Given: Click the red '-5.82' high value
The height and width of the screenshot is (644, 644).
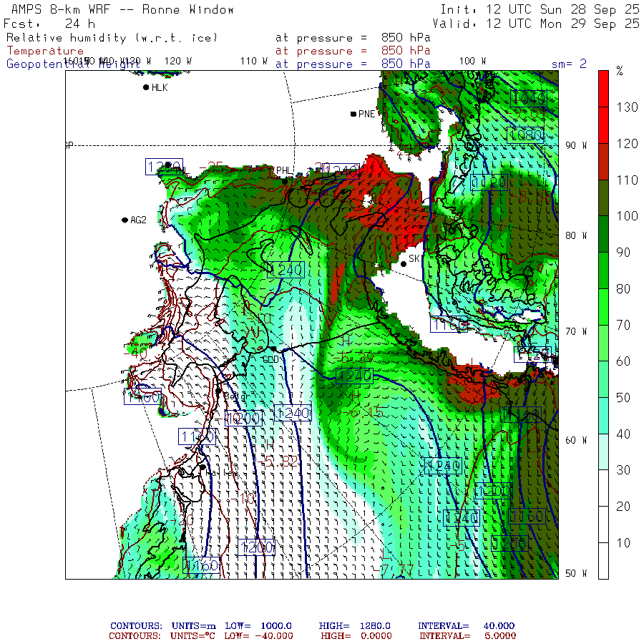Looking at the screenshot, I should coord(279,462).
